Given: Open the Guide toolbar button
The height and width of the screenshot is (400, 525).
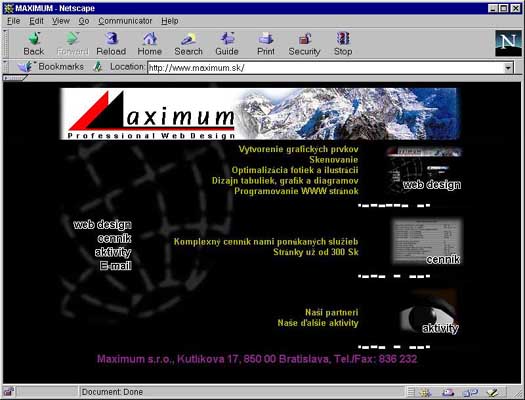Looking at the screenshot, I should [227, 44].
